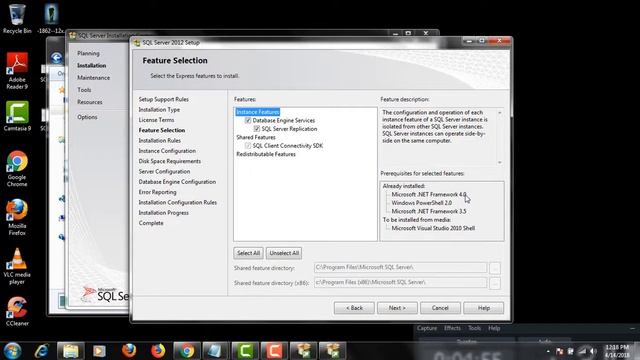Toggle SQL Client Connectivity SDK checkbox

248,146
